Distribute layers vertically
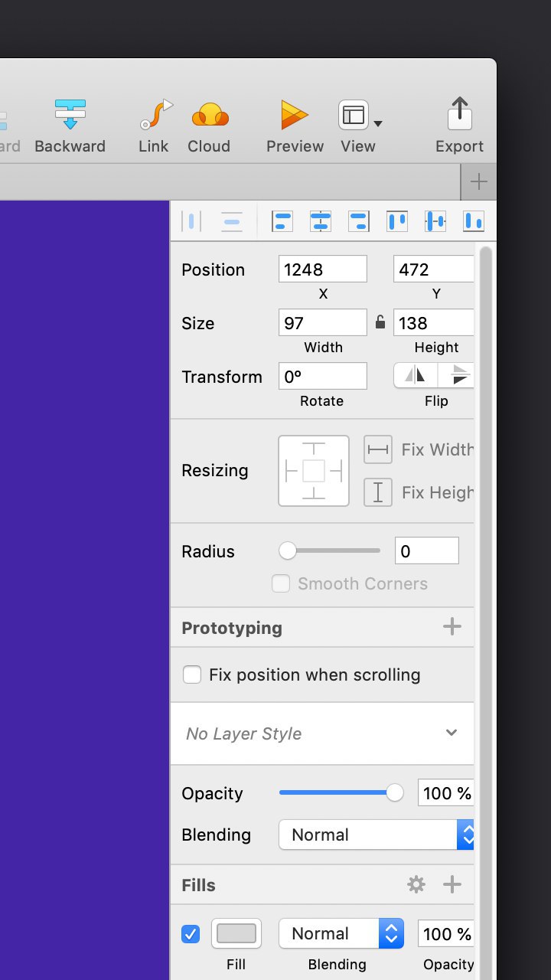The image size is (551, 980). [x=232, y=222]
